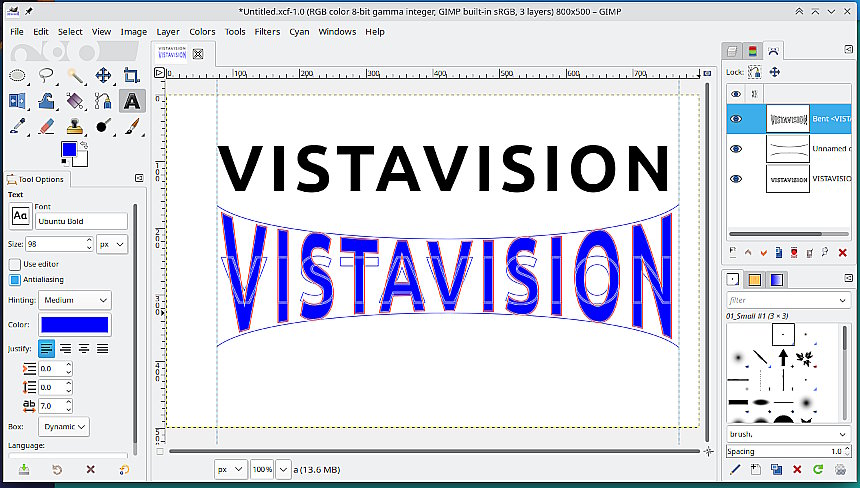The width and height of the screenshot is (860, 488).
Task: Reset to default black and white colors
Action: coord(64,162)
